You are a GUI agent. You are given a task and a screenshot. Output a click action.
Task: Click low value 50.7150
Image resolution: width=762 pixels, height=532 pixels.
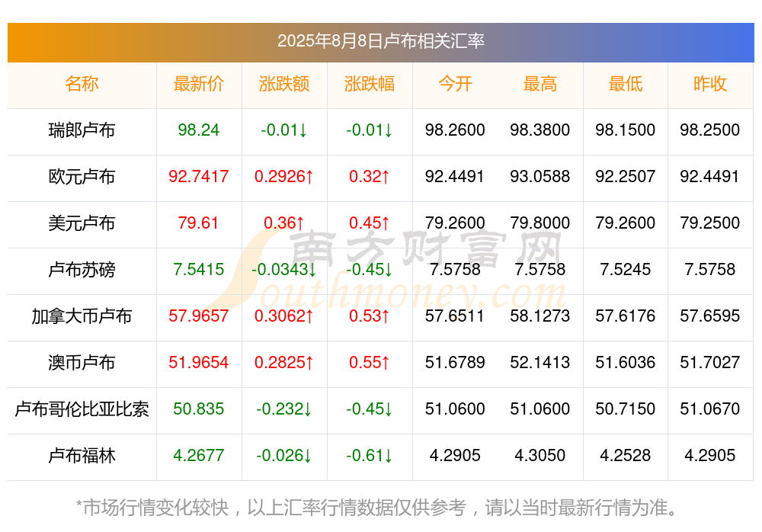click(626, 409)
